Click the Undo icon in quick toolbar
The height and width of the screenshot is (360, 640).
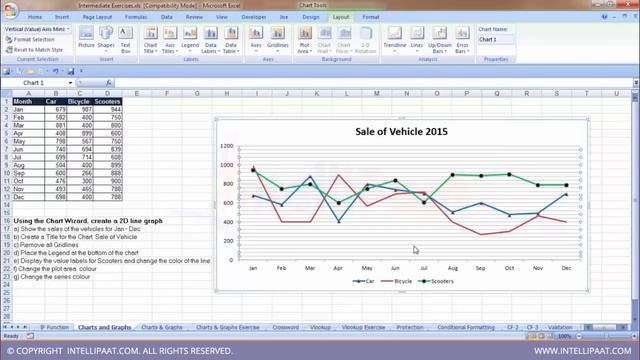click(x=55, y=71)
